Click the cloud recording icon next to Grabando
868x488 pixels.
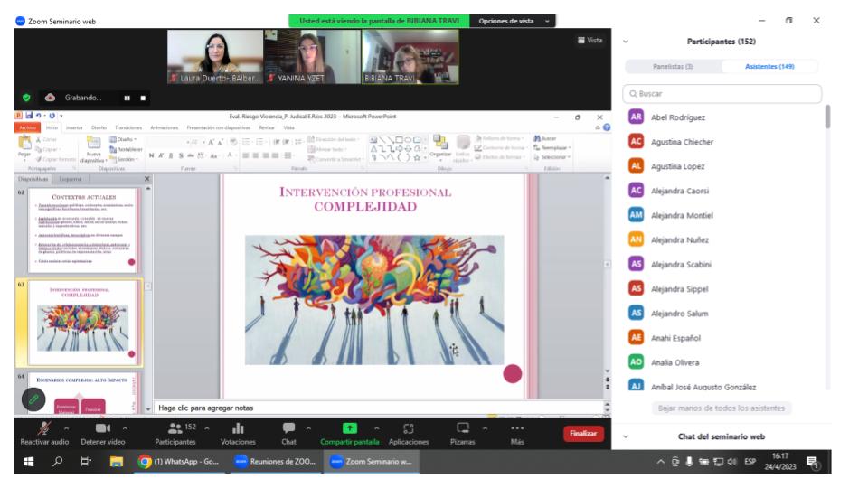click(x=50, y=98)
